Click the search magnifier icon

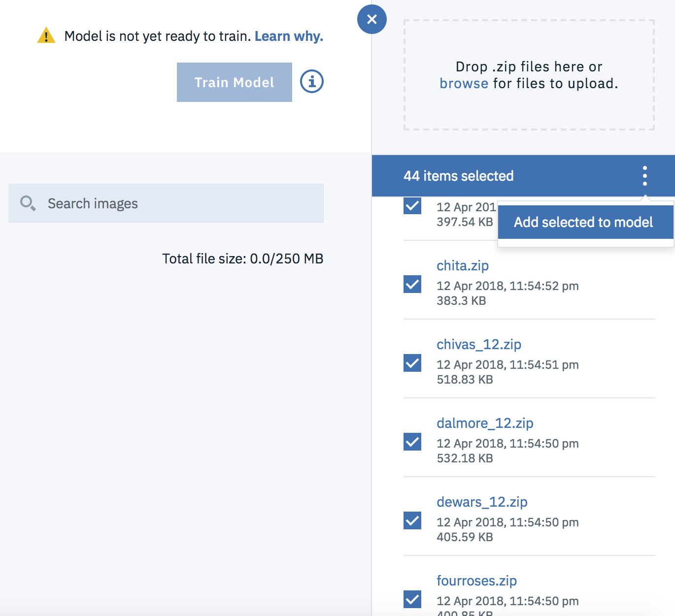pos(28,203)
